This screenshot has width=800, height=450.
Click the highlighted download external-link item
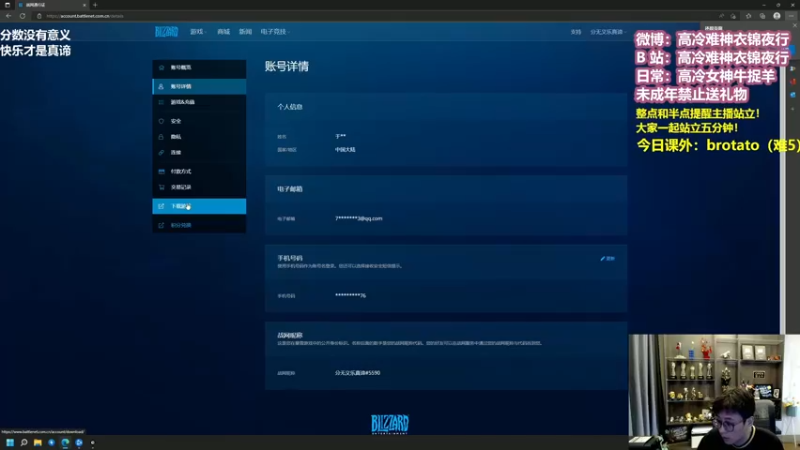click(x=199, y=206)
